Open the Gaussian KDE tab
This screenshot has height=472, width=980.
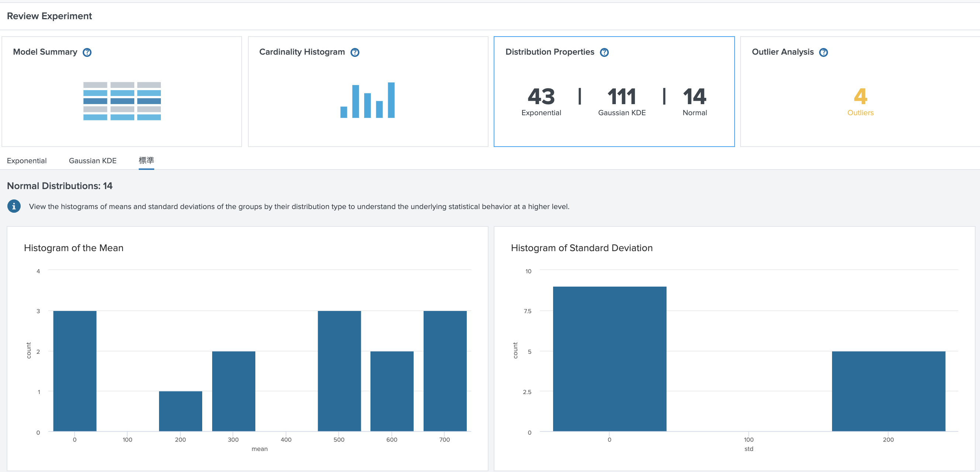pos(93,161)
